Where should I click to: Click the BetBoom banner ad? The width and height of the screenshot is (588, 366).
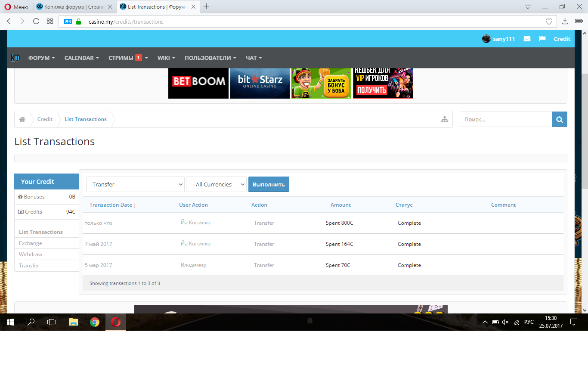pos(198,83)
